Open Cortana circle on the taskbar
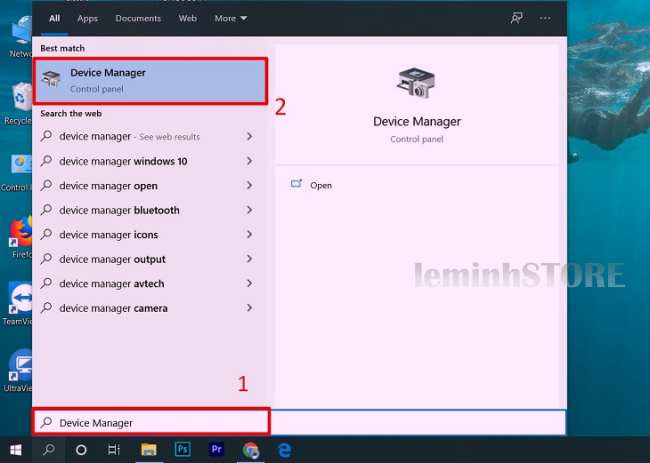The width and height of the screenshot is (650, 463). [x=81, y=450]
